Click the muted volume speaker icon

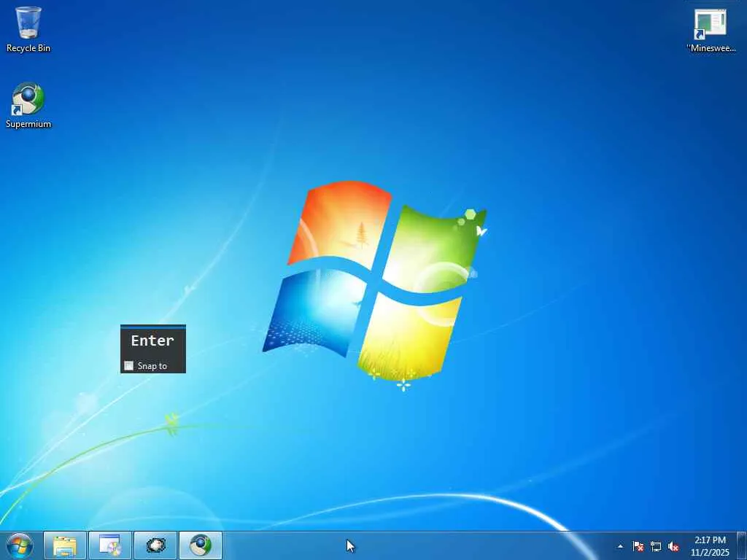(x=673, y=546)
